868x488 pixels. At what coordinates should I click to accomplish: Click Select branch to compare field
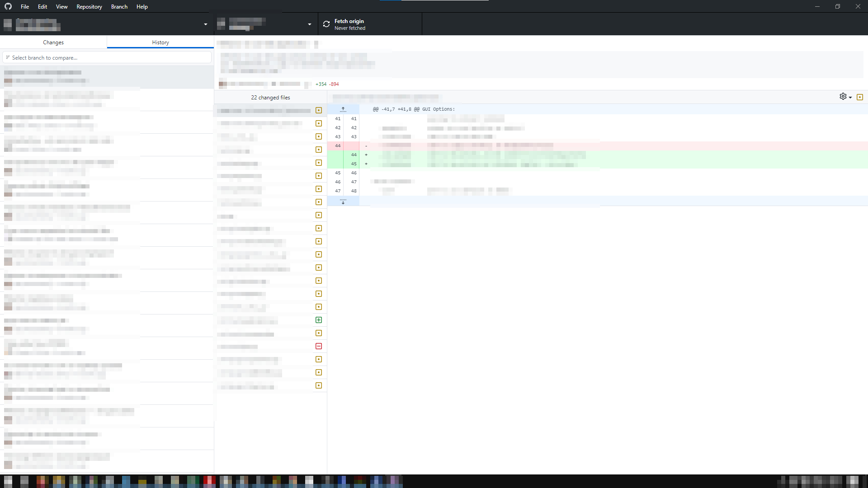click(x=108, y=57)
